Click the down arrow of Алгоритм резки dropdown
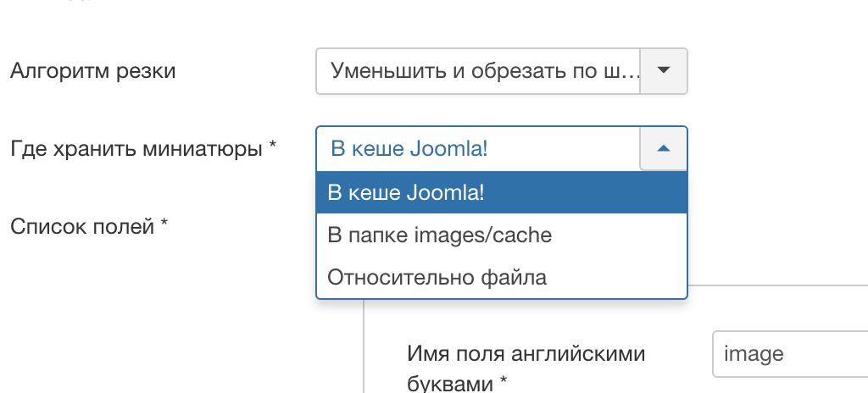The height and width of the screenshot is (393, 868). pos(664,70)
